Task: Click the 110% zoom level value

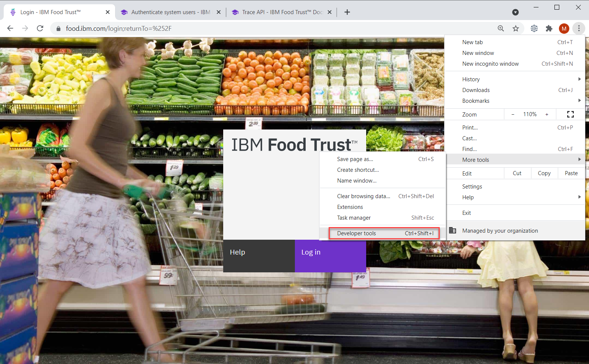Action: [530, 114]
